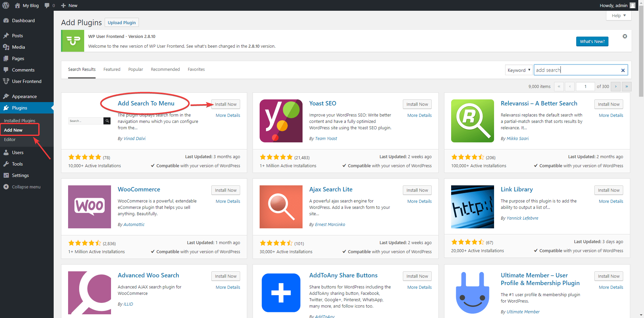Click the Yoast SEO plugin icon
Screen dimensions: 644x318
click(281, 121)
